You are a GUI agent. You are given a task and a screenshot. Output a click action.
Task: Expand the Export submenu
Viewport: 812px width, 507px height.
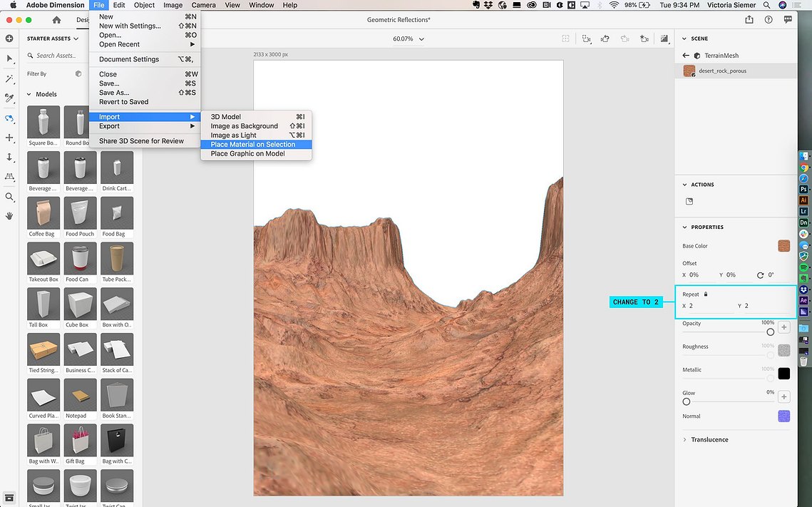145,126
